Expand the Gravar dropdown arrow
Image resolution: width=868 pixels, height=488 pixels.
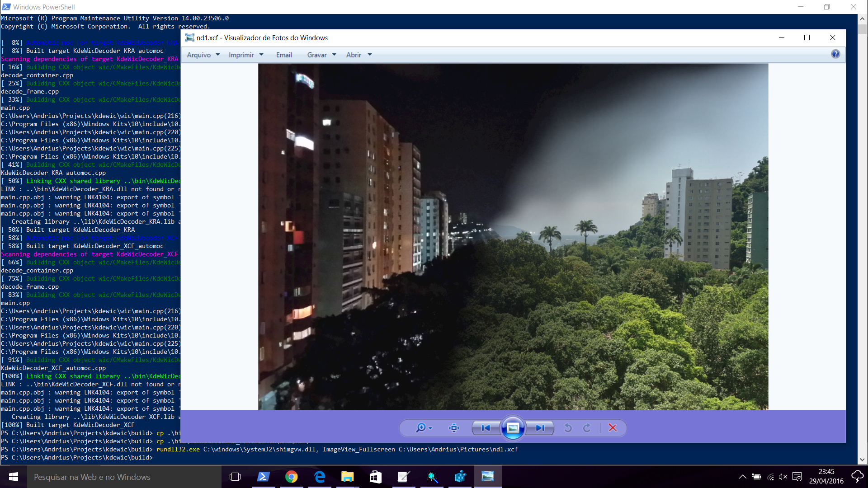click(x=334, y=55)
